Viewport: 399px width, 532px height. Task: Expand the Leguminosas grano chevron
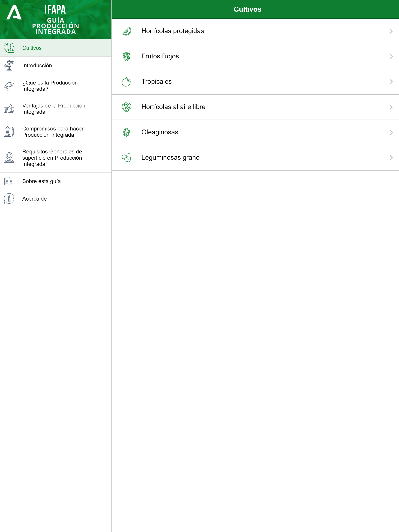391,158
